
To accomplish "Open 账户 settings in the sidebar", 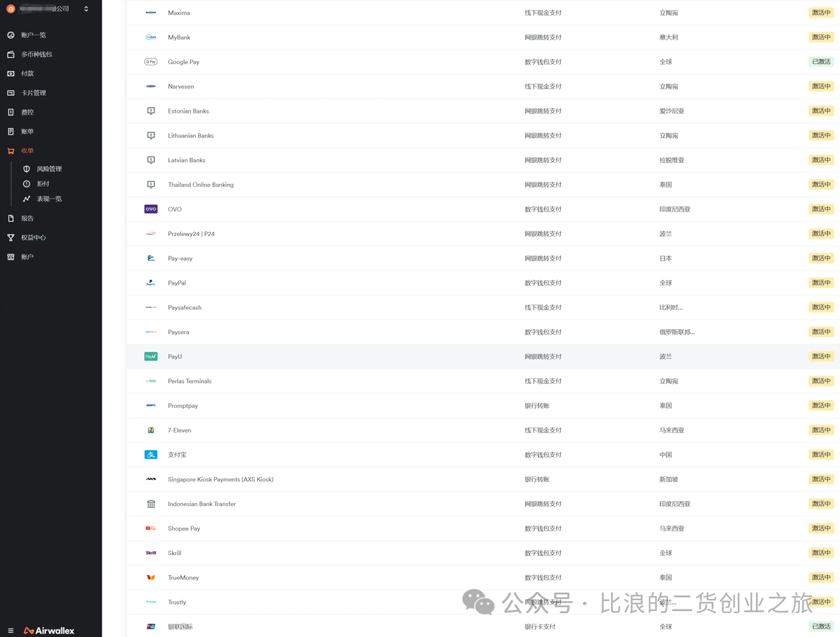I will (27, 256).
